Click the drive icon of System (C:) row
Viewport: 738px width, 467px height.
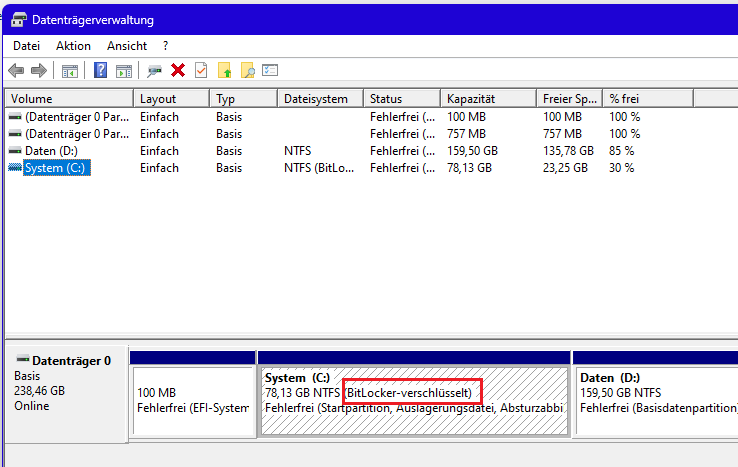pyautogui.click(x=15, y=168)
